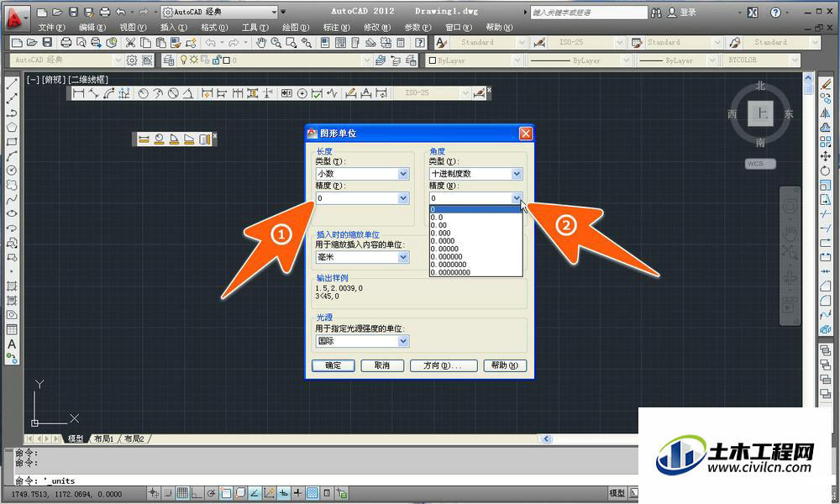The width and height of the screenshot is (840, 504).
Task: Open the 文件 menu
Action: [x=51, y=28]
